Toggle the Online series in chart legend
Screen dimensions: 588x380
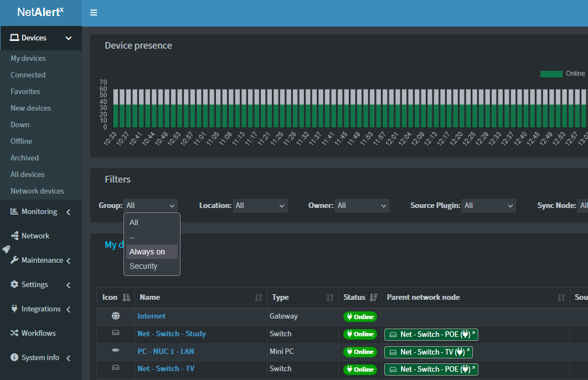pyautogui.click(x=551, y=74)
